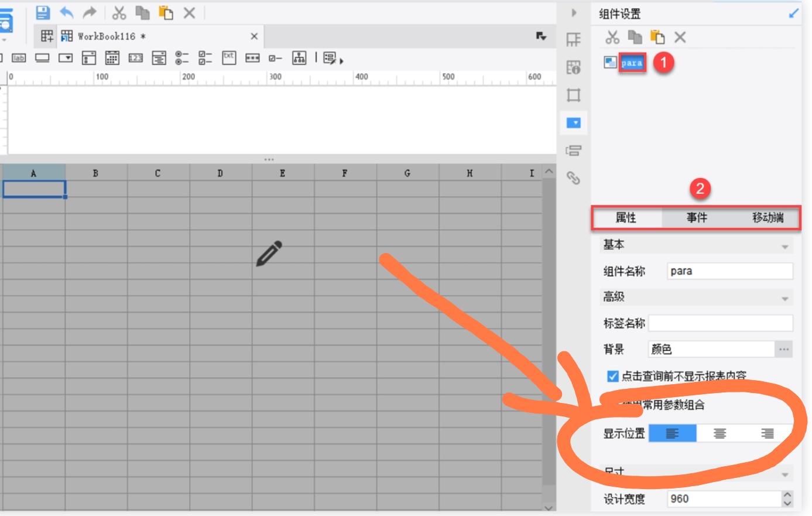Decrease 设计宽度 with down stepper arrow
812x516 pixels.
pos(787,503)
